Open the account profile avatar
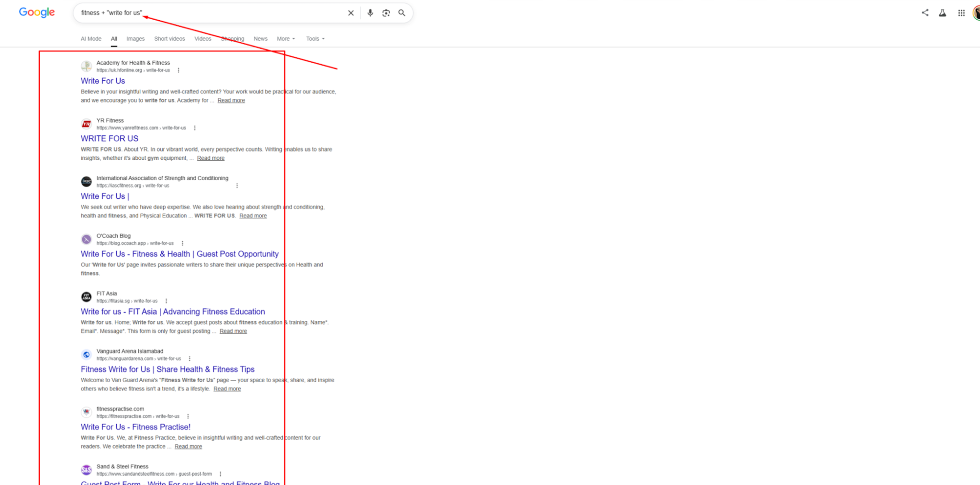Viewport: 980px width, 485px height. tap(976, 13)
